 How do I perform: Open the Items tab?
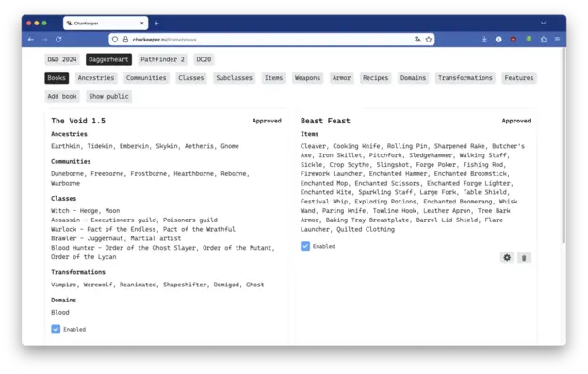coord(274,78)
